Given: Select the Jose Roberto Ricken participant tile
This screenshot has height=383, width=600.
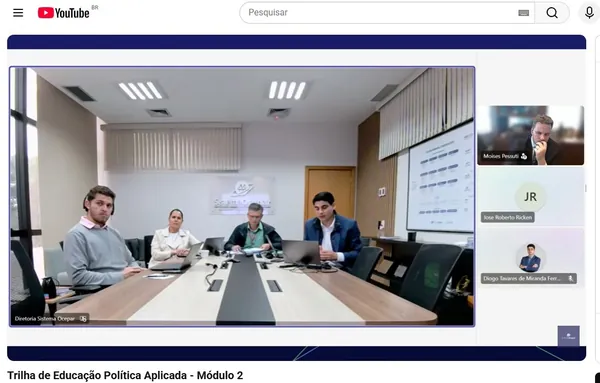Looking at the screenshot, I should click(x=531, y=197).
